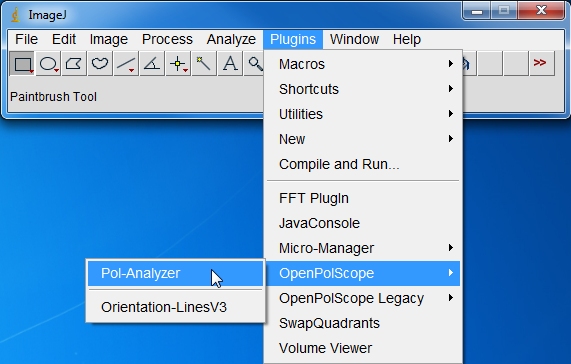
Task: Run SwapQuadrants plugin
Action: (363, 323)
